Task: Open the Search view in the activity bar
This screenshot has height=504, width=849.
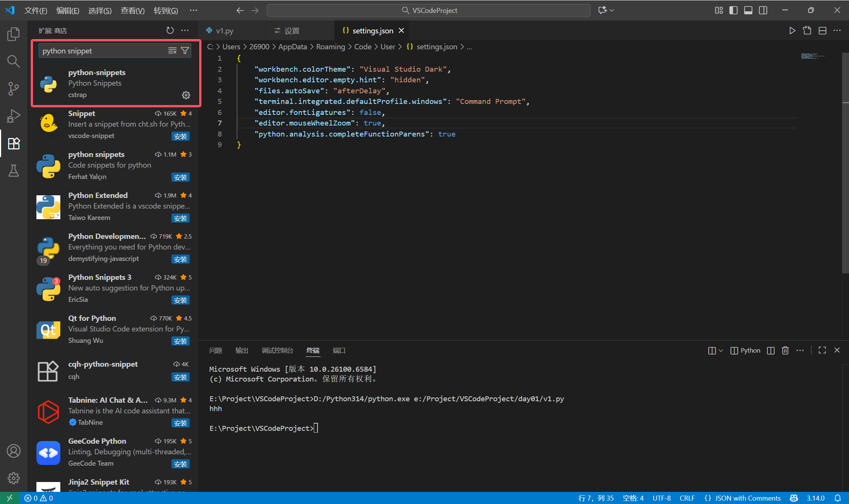Action: [13, 61]
